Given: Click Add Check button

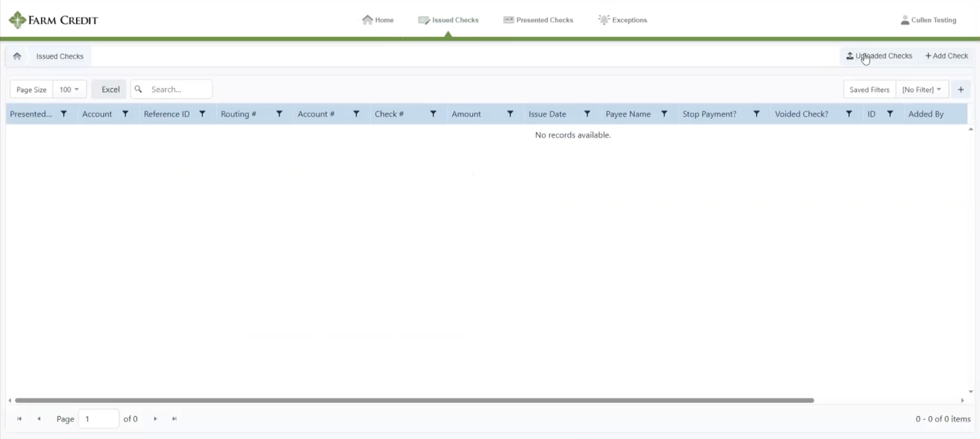Looking at the screenshot, I should 946,56.
